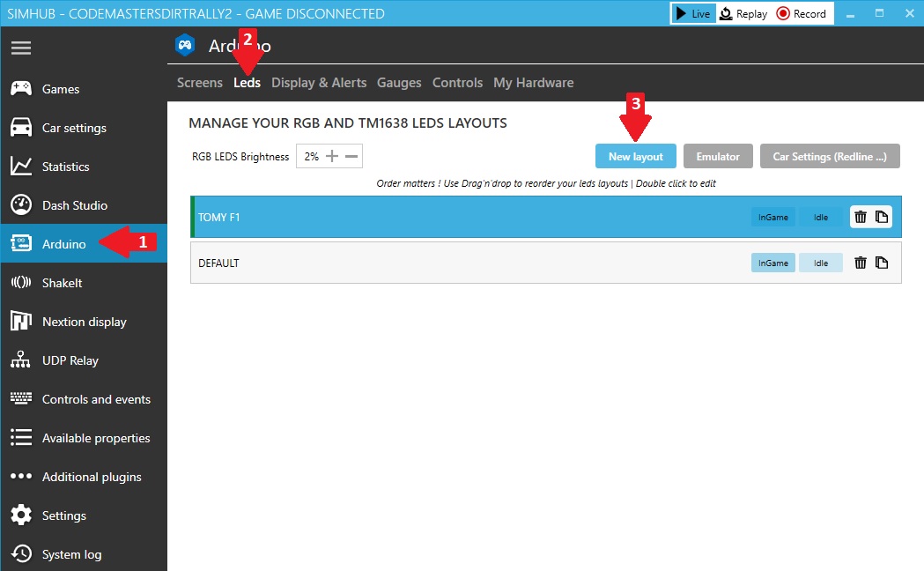This screenshot has width=924, height=571.
Task: Click the Arduino board icon in sidebar
Action: click(x=20, y=243)
